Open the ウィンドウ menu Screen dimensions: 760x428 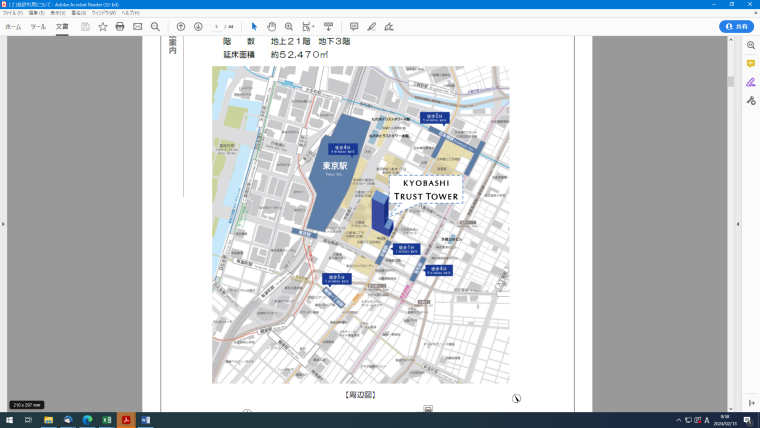[104, 13]
